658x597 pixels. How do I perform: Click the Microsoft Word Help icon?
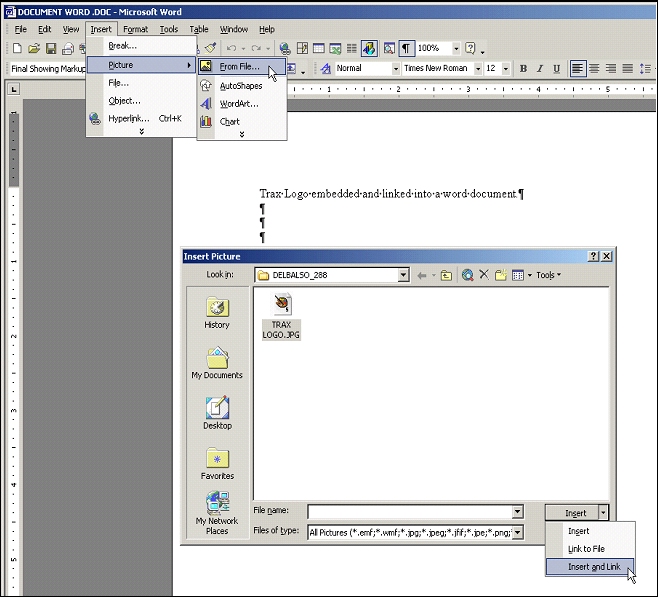pos(470,48)
